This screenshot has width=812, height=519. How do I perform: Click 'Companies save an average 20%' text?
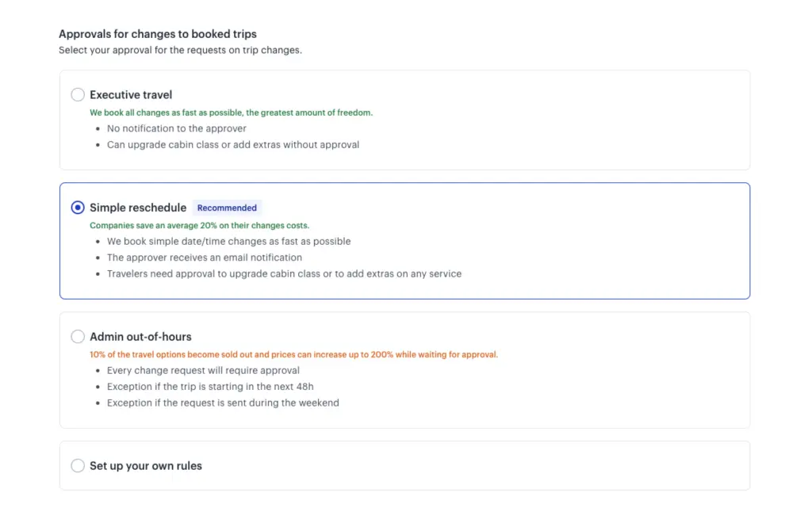199,226
